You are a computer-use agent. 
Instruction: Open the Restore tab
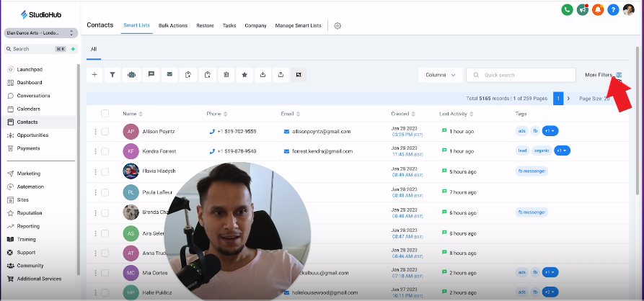205,25
